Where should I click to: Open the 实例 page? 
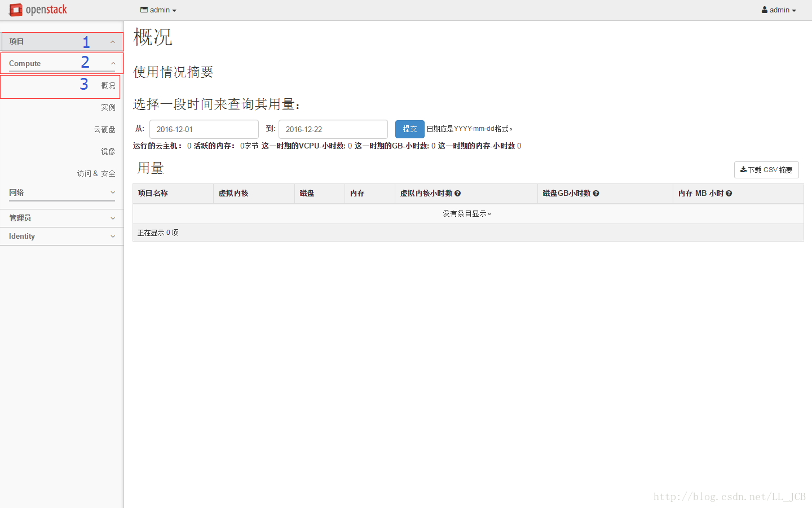[x=108, y=107]
